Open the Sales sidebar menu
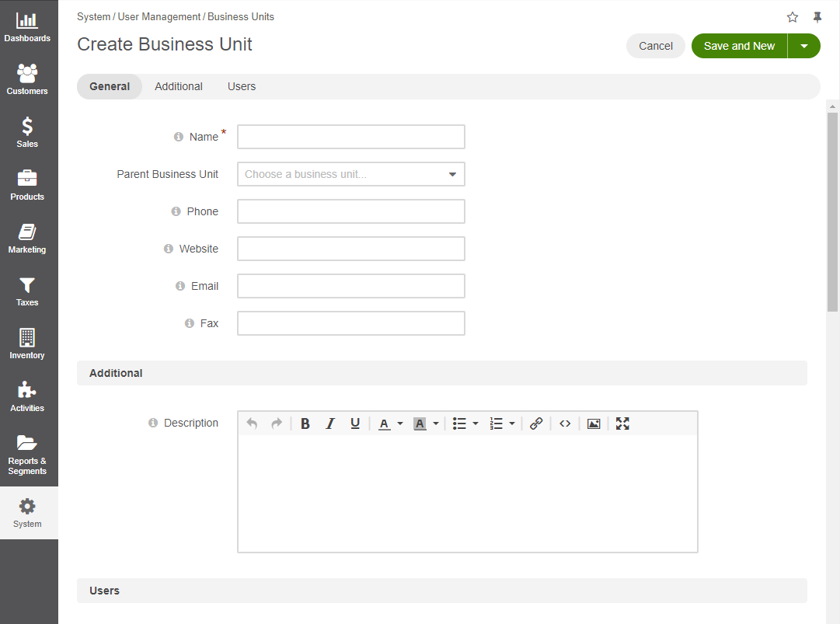The height and width of the screenshot is (624, 840). (x=27, y=132)
